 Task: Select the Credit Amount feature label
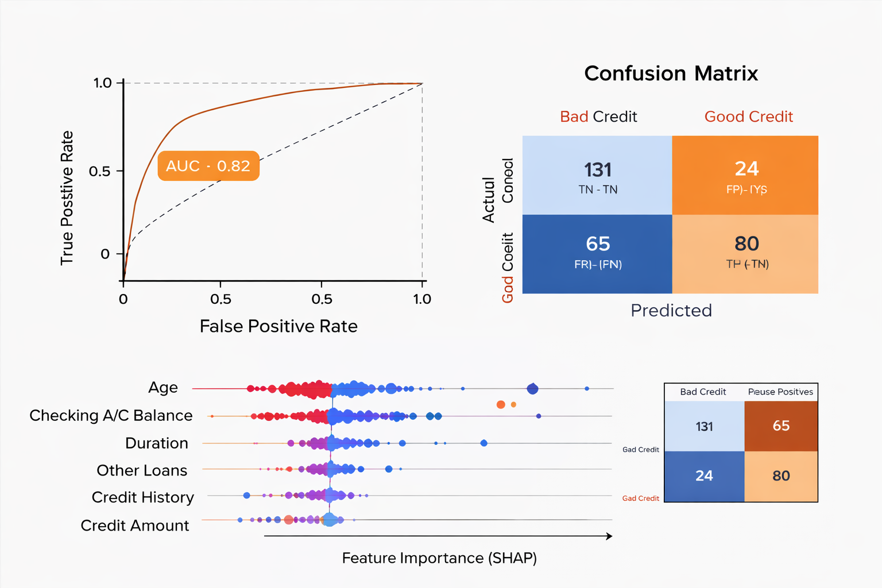pos(135,525)
